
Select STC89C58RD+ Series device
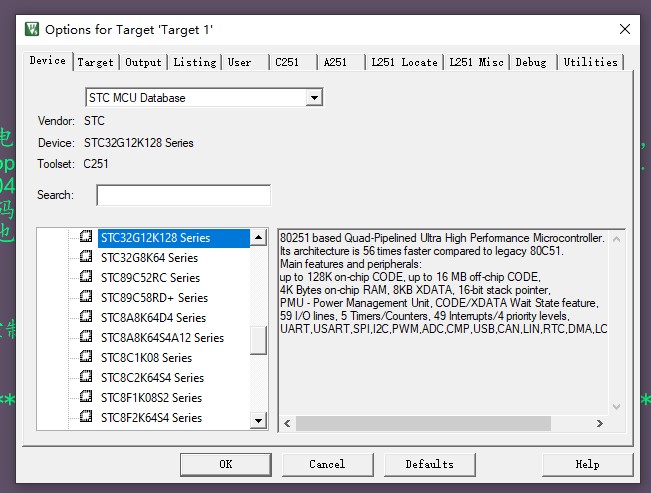click(x=154, y=298)
